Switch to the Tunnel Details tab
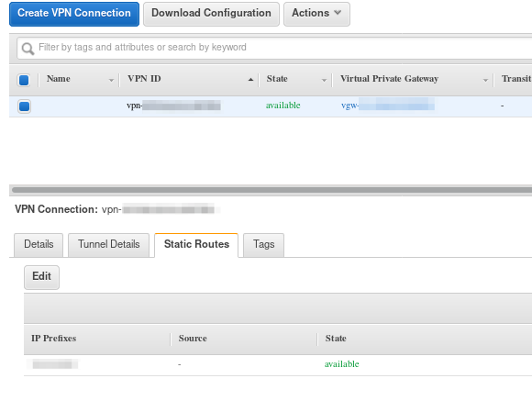 point(108,245)
